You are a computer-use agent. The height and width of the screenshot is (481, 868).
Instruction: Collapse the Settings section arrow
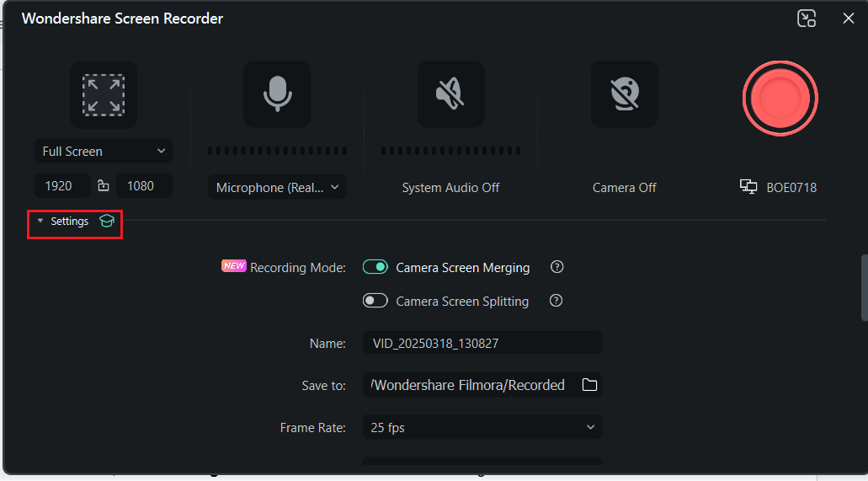[x=40, y=221]
